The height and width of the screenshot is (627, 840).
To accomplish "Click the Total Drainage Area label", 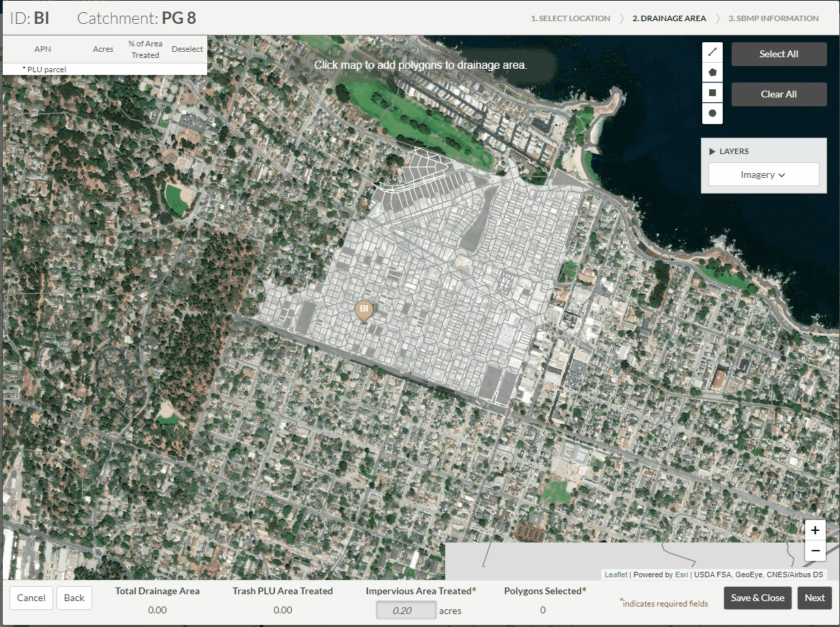I will point(157,591).
